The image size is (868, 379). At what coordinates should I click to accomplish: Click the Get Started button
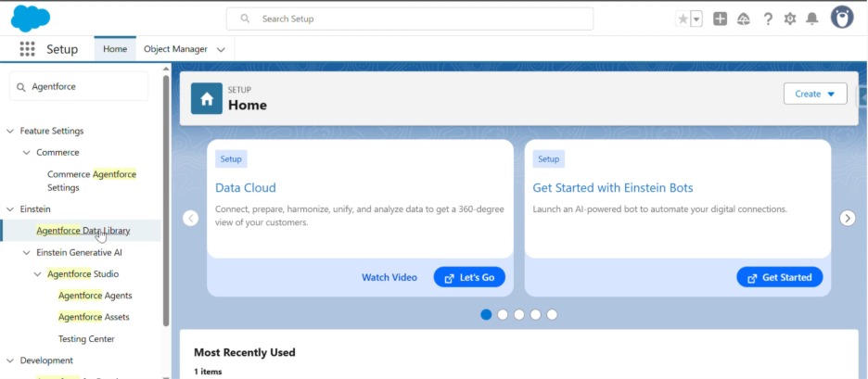(x=779, y=277)
